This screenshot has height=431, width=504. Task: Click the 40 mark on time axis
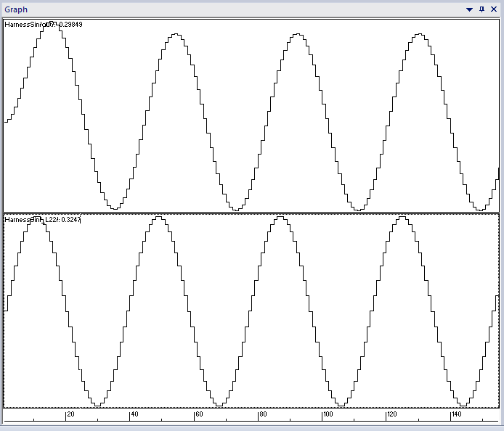134,414
